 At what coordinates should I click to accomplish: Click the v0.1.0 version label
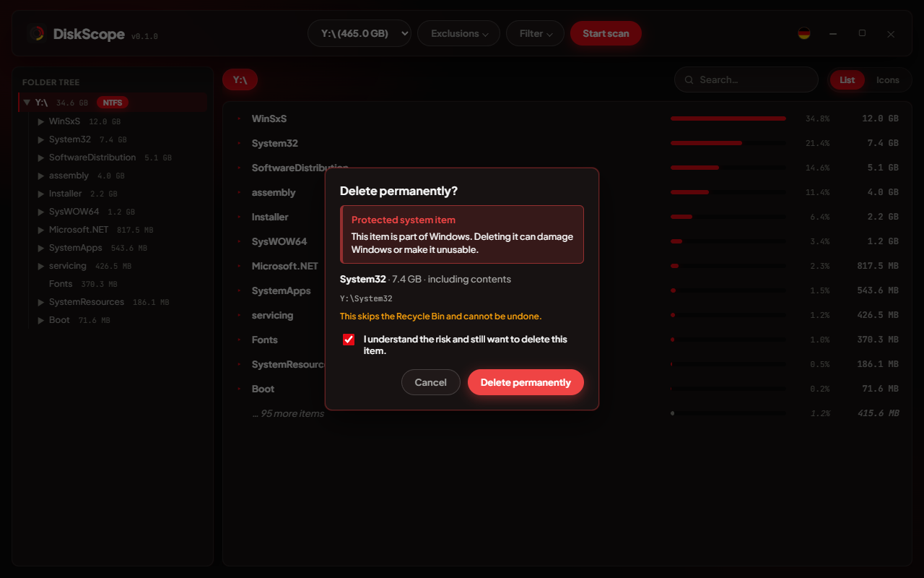click(x=144, y=36)
